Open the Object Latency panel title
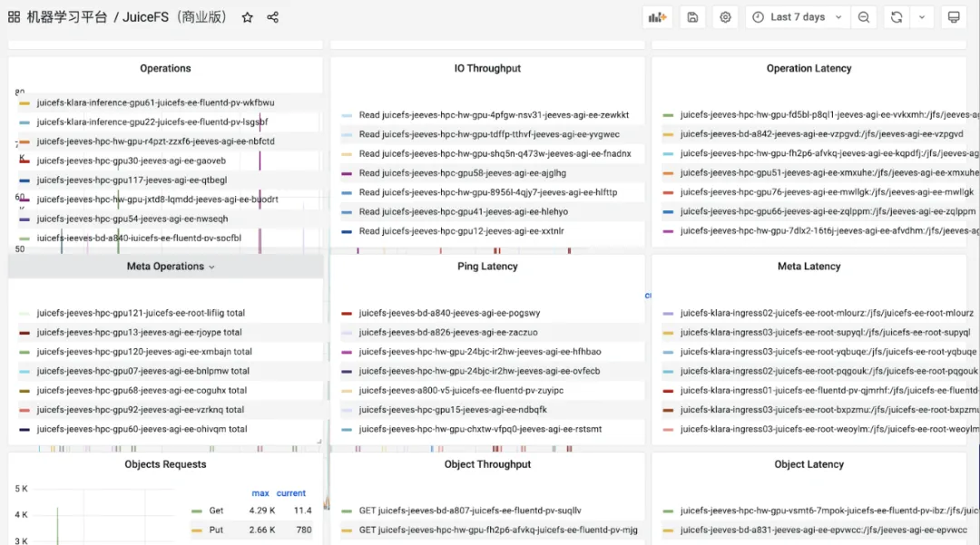 (x=808, y=464)
